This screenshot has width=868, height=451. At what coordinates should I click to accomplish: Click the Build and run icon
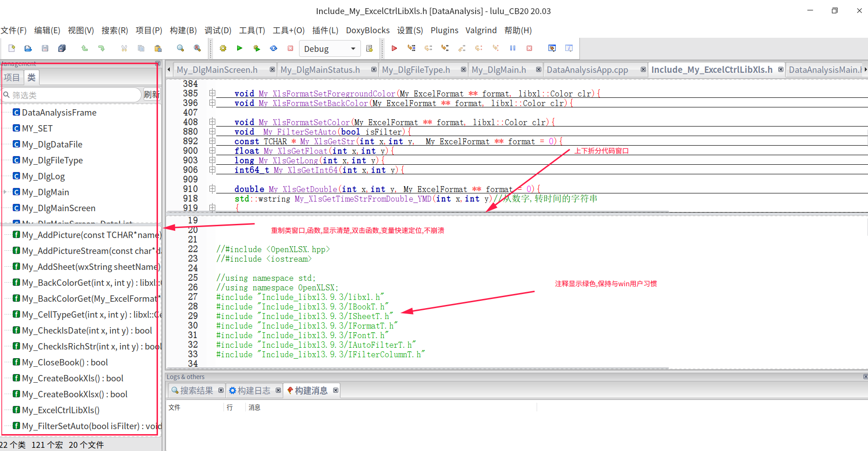tap(257, 48)
